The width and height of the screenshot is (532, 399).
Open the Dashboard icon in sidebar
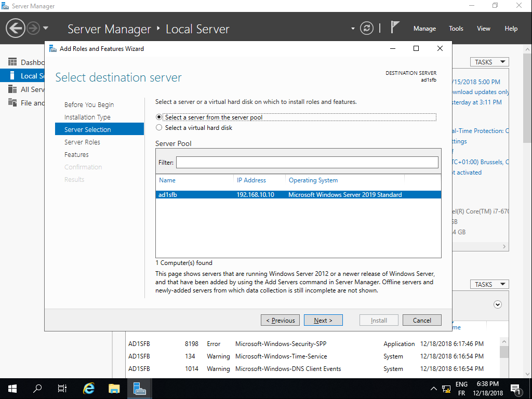[x=12, y=62]
